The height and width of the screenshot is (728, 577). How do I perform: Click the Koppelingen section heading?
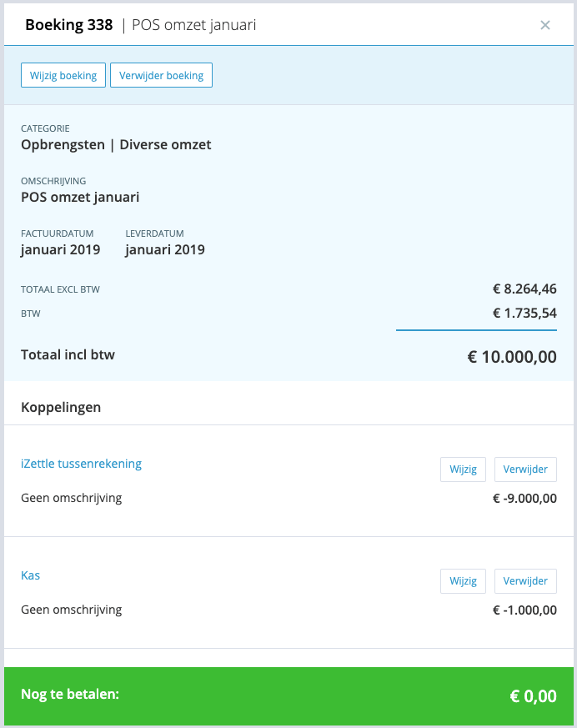tap(61, 407)
